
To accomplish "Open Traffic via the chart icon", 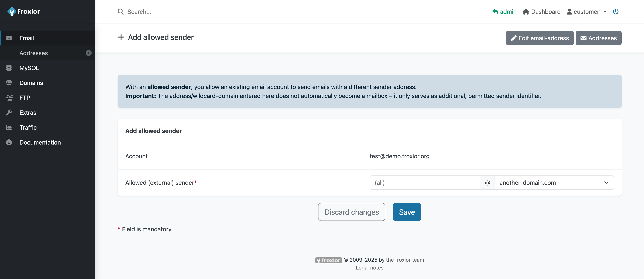I will [9, 127].
